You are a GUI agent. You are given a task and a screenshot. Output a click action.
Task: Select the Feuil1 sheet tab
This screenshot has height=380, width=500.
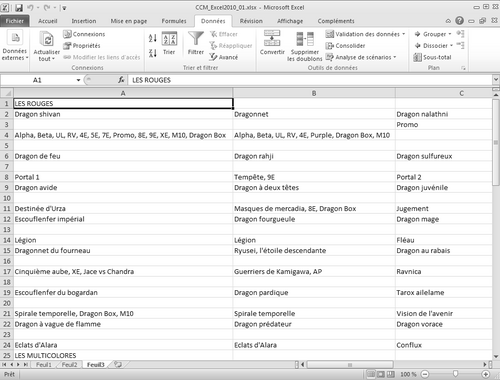(44, 365)
